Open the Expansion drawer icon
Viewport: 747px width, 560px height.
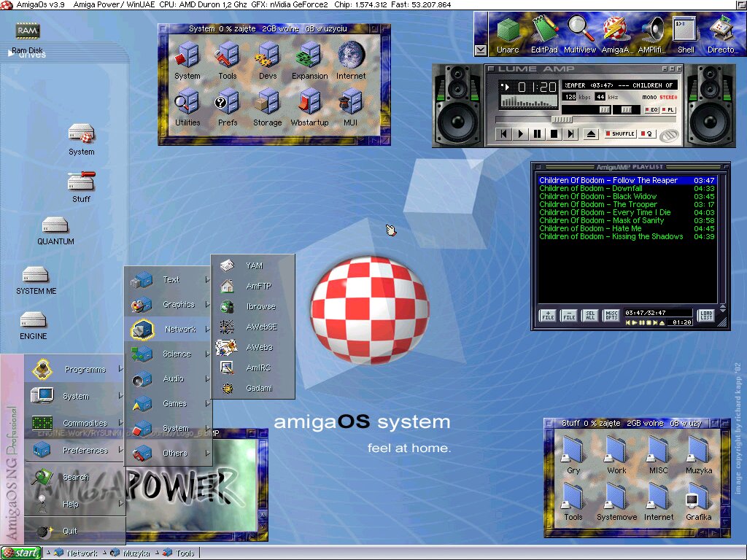[309, 60]
